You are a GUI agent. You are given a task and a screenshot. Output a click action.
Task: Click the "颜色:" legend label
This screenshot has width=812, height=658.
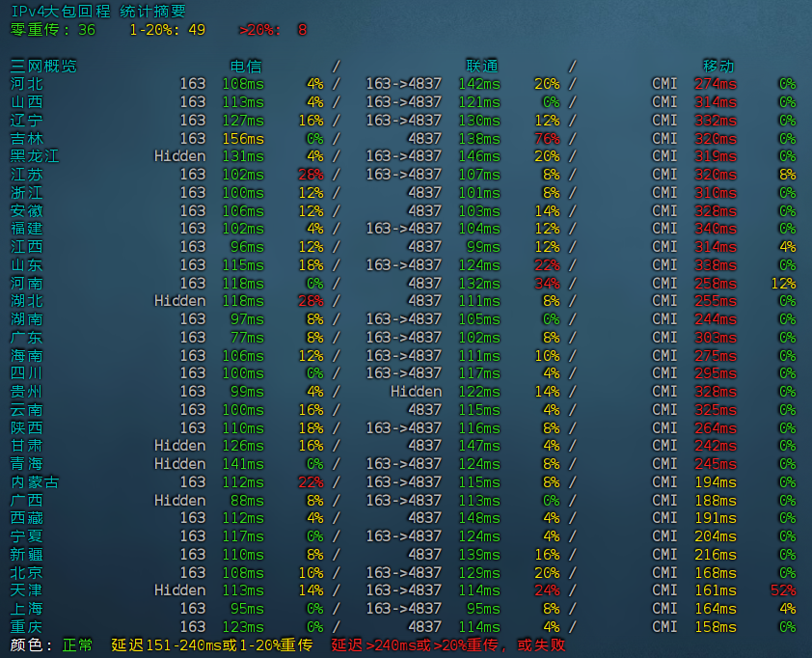pos(31,645)
